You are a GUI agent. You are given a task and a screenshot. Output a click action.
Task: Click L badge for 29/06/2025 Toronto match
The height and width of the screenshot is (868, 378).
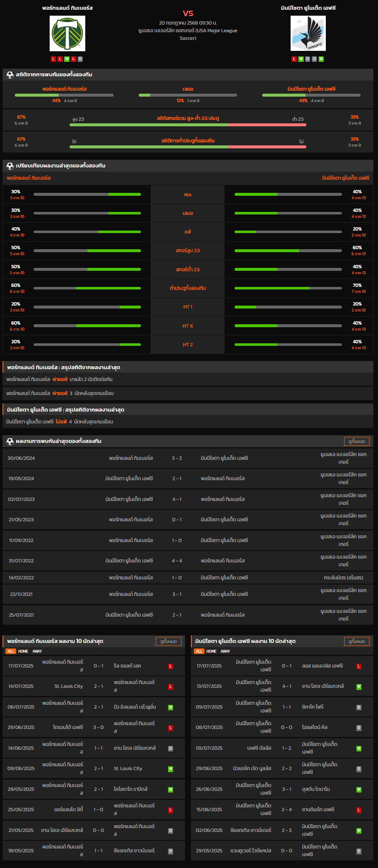tap(171, 728)
